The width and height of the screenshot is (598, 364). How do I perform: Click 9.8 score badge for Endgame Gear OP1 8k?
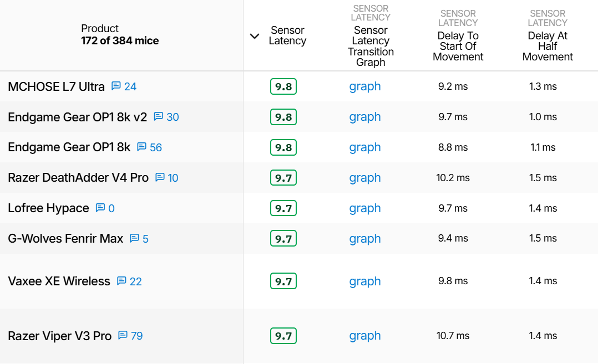coord(283,147)
